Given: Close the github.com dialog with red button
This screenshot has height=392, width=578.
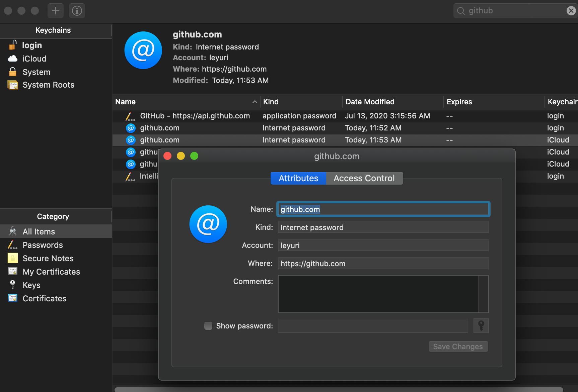Looking at the screenshot, I should tap(167, 156).
